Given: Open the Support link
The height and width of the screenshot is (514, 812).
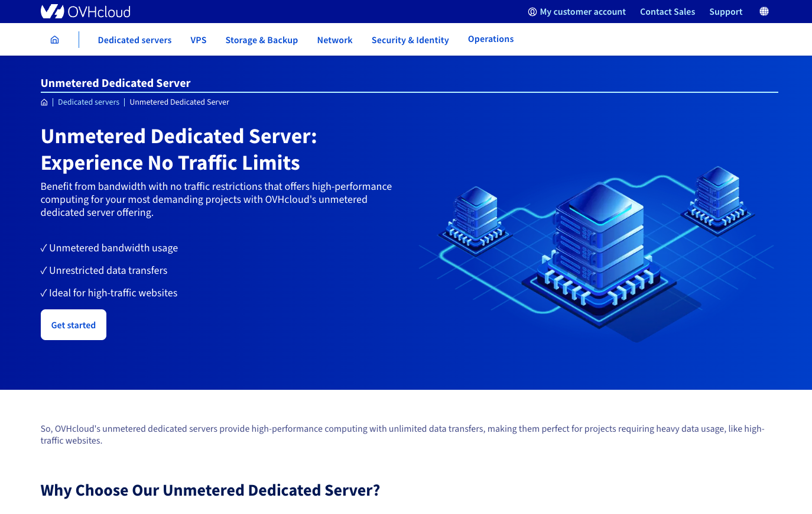Looking at the screenshot, I should 726,11.
